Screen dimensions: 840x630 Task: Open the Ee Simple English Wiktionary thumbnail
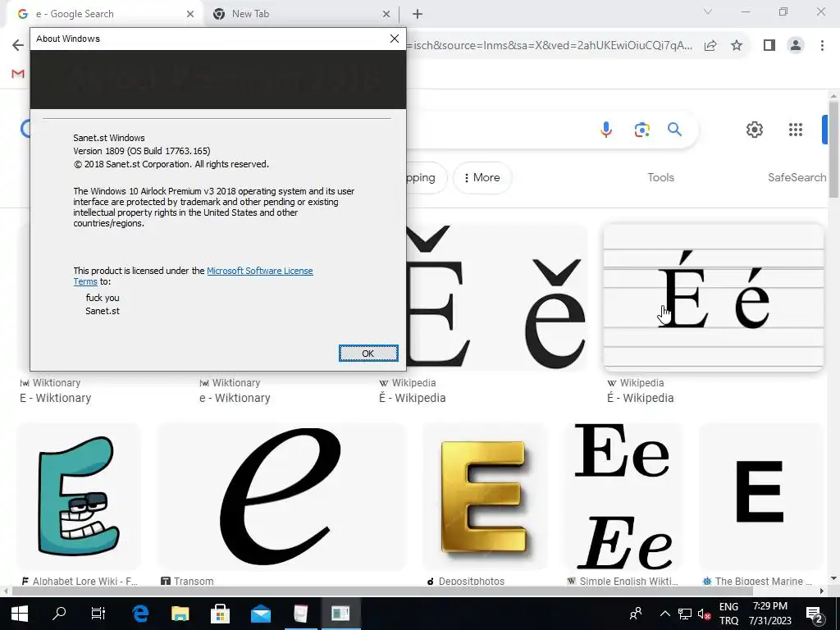tap(623, 496)
